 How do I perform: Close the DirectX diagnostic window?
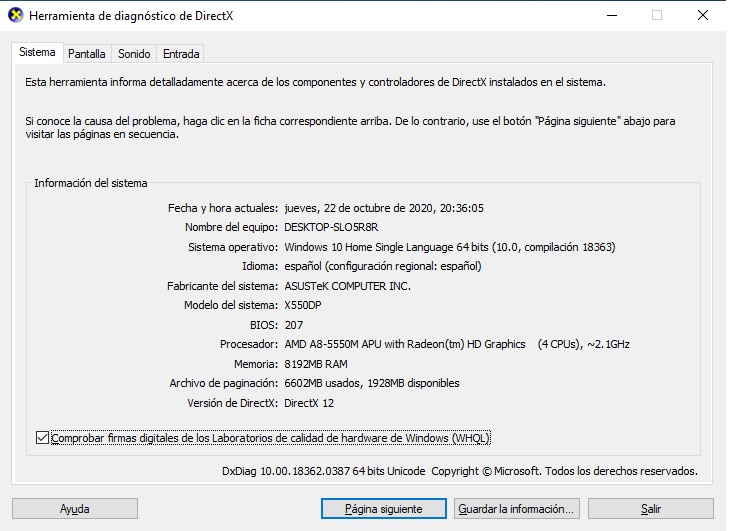702,15
